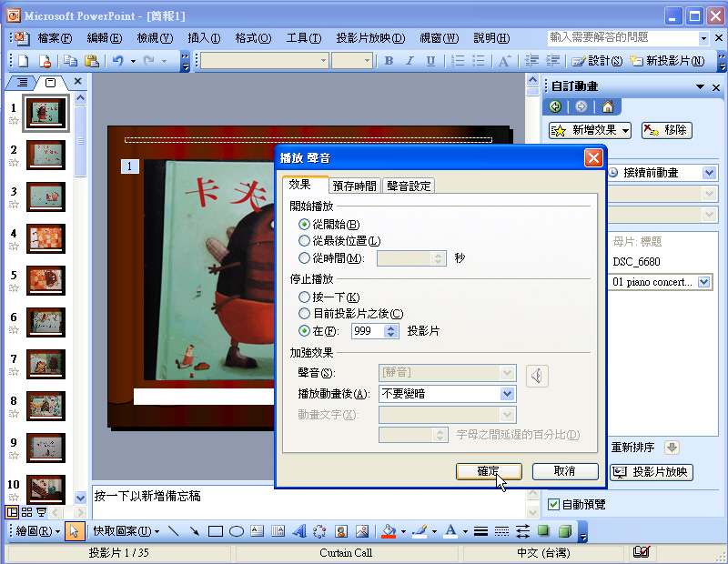Open the 01 piano concert item dropdown arrow
This screenshot has width=728, height=564.
pos(703,282)
